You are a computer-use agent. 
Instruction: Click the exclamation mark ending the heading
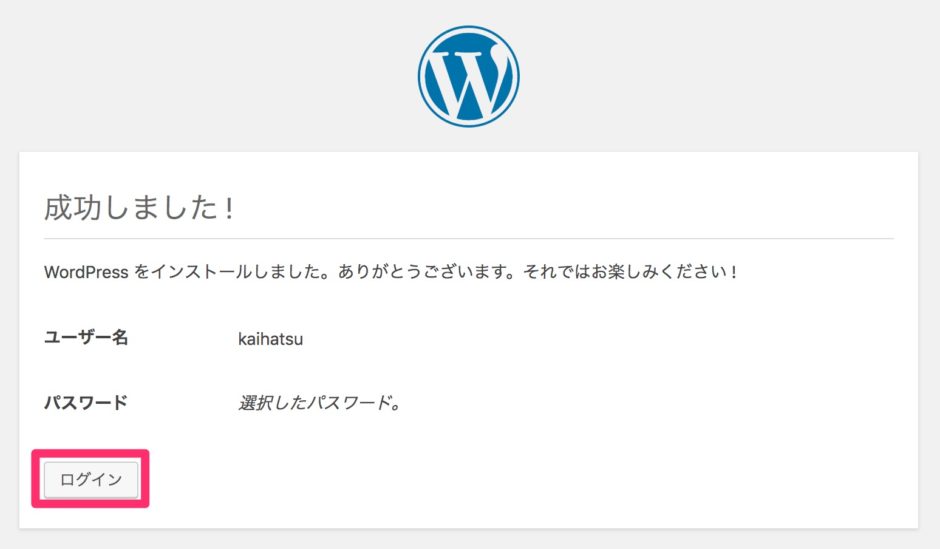pos(229,208)
